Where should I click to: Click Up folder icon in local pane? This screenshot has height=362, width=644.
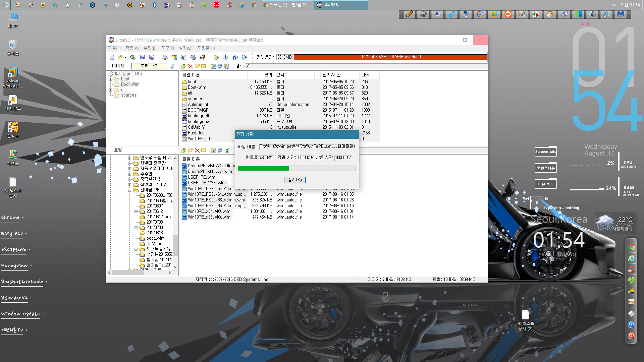184,150
